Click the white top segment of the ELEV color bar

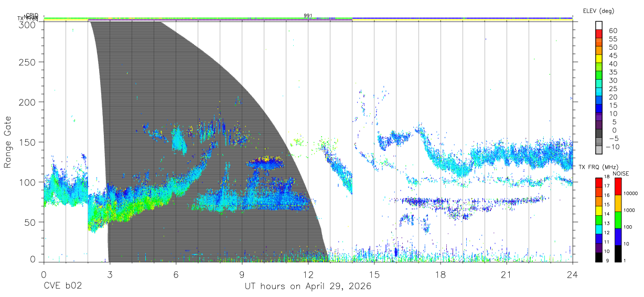tap(599, 26)
